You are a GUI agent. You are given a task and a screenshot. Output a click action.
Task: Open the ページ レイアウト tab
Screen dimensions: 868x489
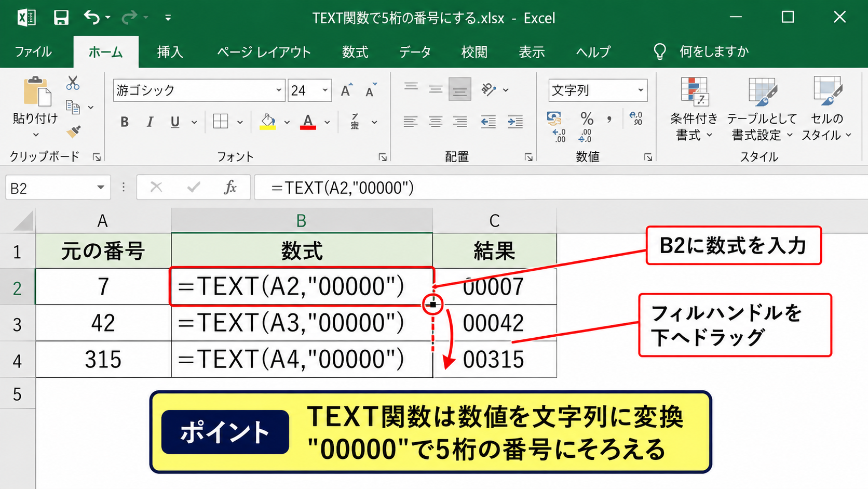point(264,52)
